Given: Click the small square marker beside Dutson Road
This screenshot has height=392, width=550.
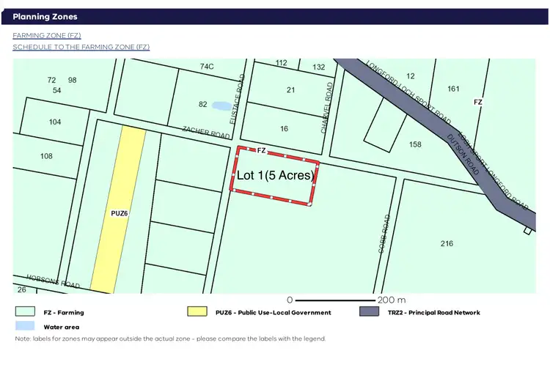Looking at the screenshot, I should pos(527,231).
